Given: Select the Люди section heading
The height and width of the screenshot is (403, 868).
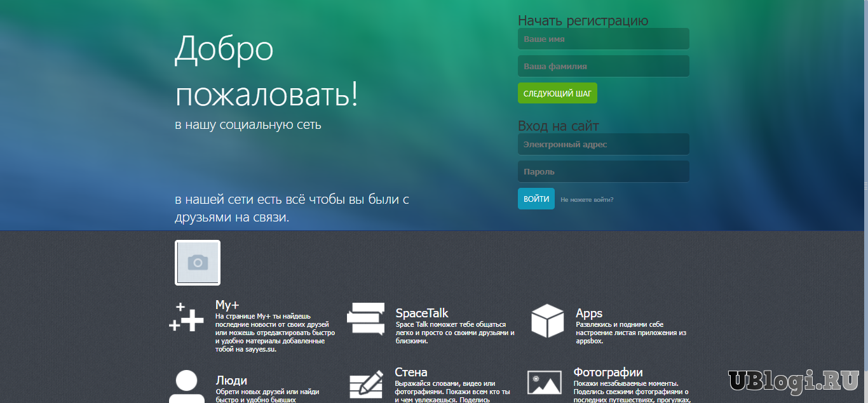Looking at the screenshot, I should click(231, 381).
